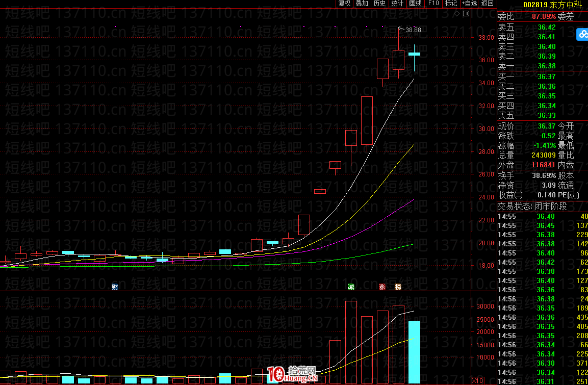Click the 返回 back button
The image size is (588, 385).
coord(487,4)
